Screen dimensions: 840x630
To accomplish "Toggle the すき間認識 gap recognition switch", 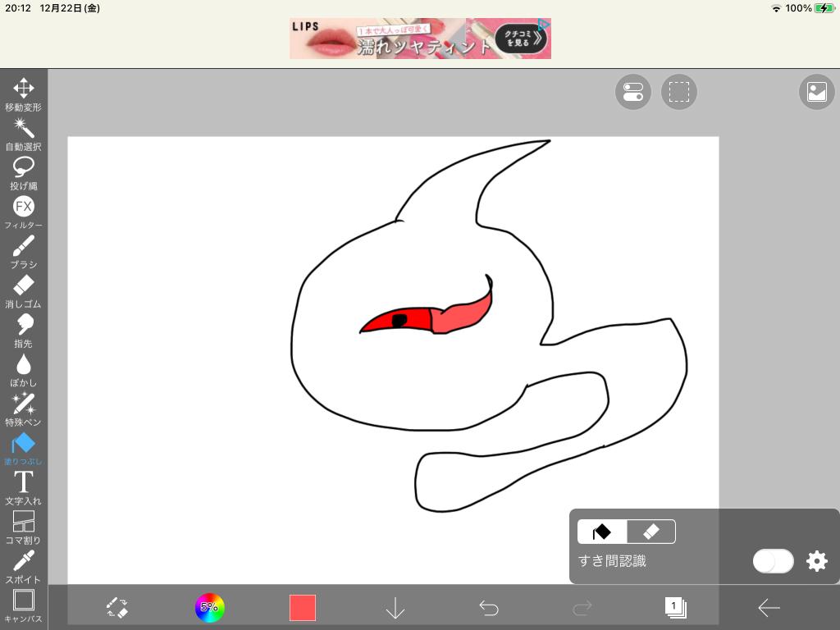I will coord(773,561).
